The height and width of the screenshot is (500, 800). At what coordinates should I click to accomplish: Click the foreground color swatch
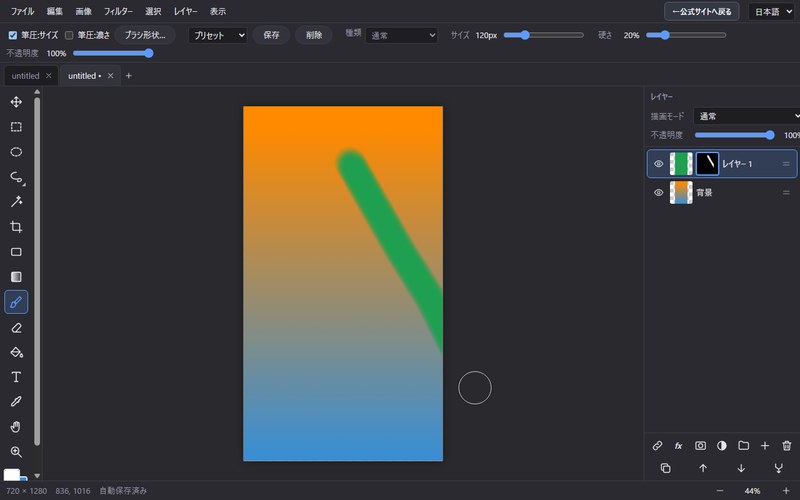pos(11,474)
